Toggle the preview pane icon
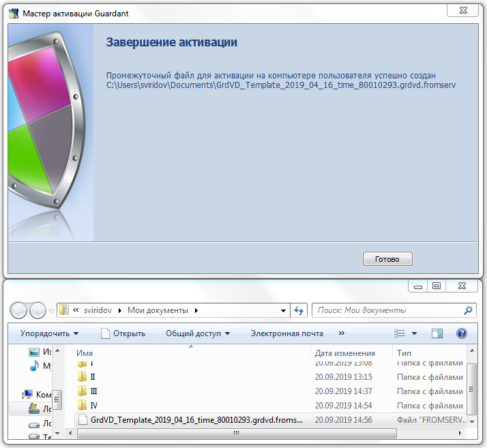Image resolution: width=487 pixels, height=448 pixels. point(437,333)
